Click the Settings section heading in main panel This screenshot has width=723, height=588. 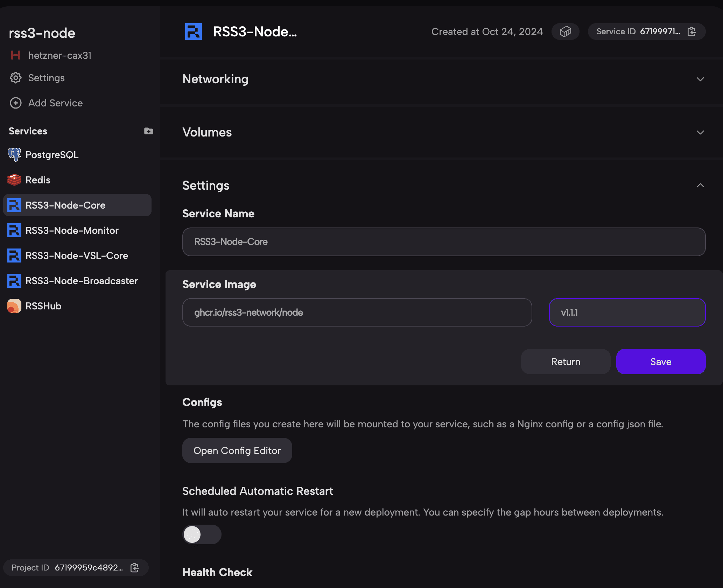(x=206, y=185)
